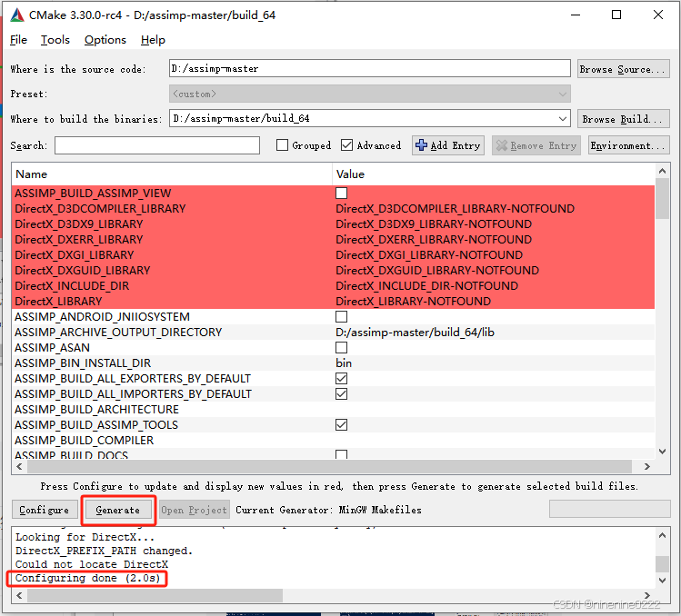
Task: Click the Remove Entry button
Action: pyautogui.click(x=536, y=145)
